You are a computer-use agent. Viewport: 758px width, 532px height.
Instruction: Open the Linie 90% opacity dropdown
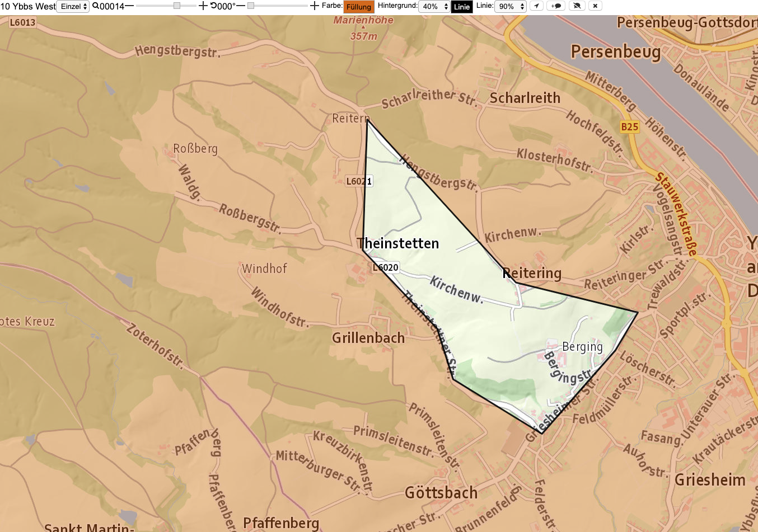click(x=511, y=7)
